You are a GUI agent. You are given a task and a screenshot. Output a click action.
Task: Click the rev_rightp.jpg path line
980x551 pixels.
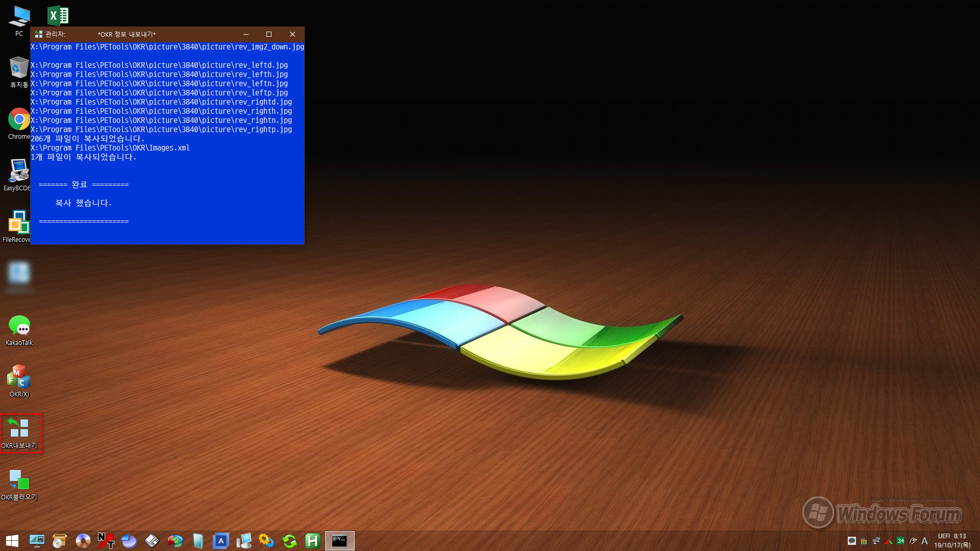click(x=161, y=130)
